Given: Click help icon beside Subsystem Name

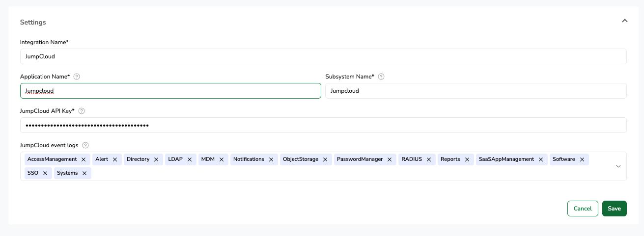Looking at the screenshot, I should tap(381, 77).
